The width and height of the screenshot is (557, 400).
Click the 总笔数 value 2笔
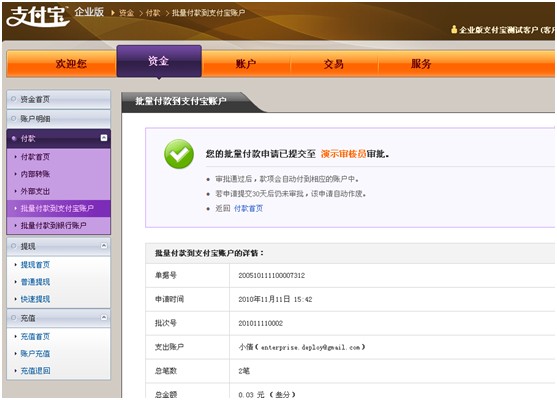tap(244, 371)
